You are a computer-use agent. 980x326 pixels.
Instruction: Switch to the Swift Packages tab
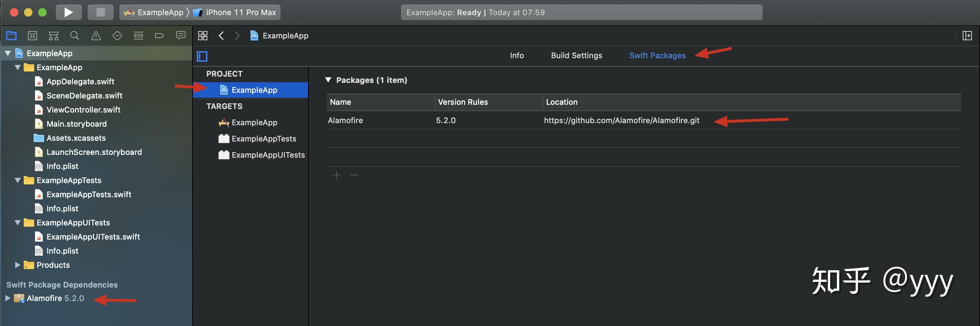tap(657, 55)
